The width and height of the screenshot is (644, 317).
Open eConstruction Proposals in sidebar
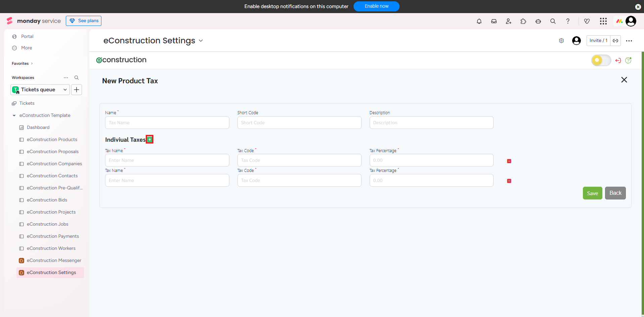pyautogui.click(x=52, y=151)
